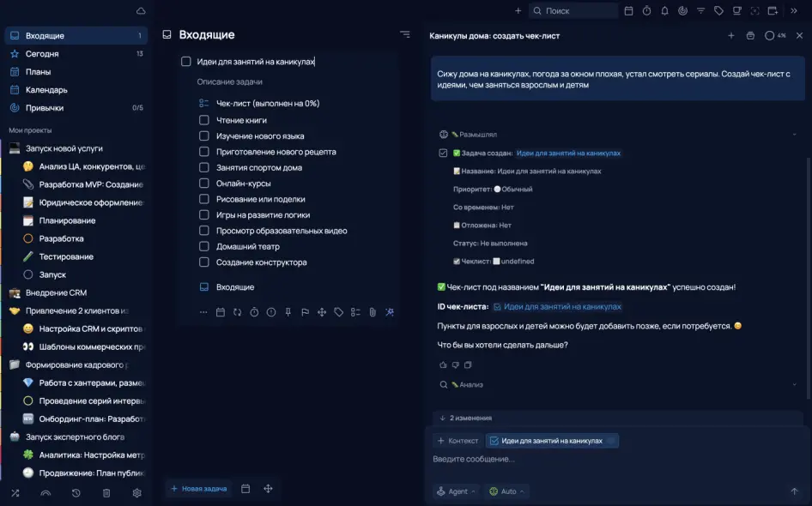Click the attachment paperclip icon in task toolbar

tap(373, 312)
